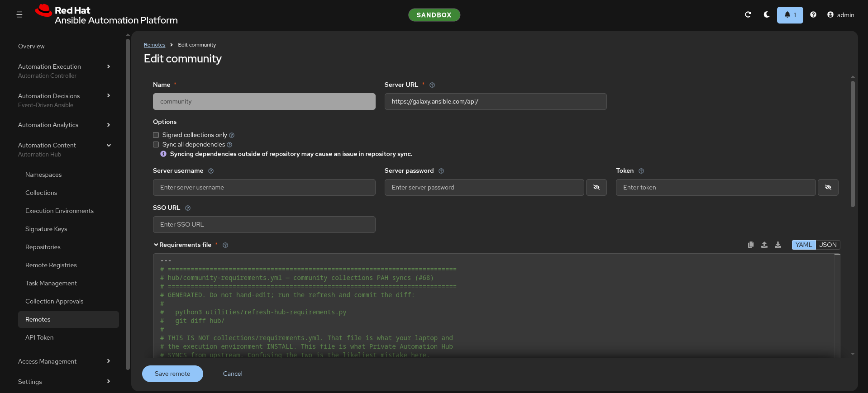
Task: Toggle the hamburger navigation menu
Action: click(19, 14)
